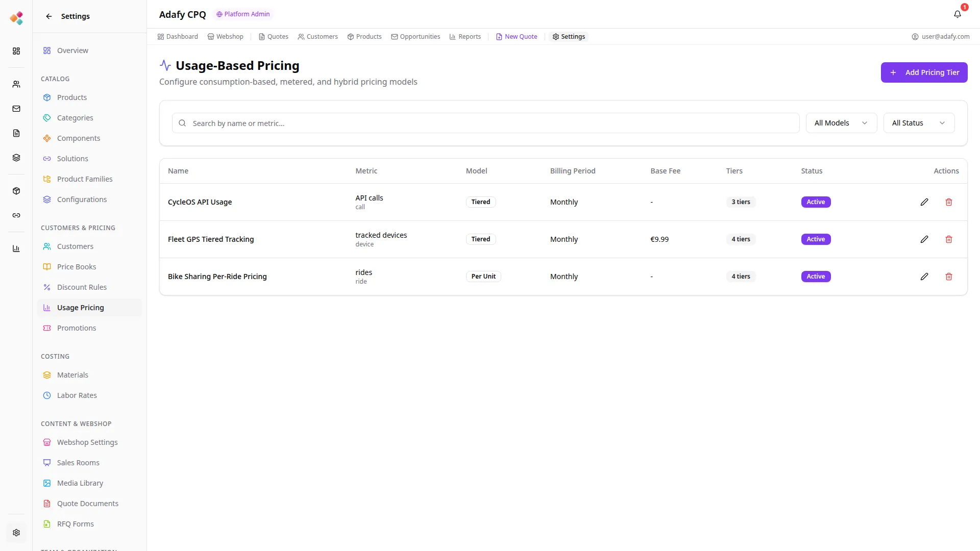Open the Reports tab in top navigation

coord(465,37)
